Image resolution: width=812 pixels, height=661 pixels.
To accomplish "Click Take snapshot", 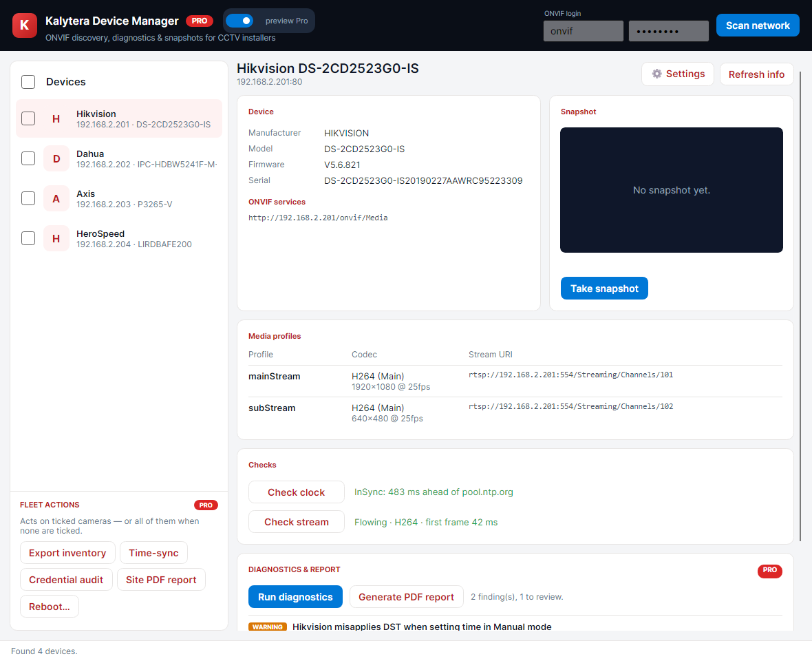I will pyautogui.click(x=604, y=288).
